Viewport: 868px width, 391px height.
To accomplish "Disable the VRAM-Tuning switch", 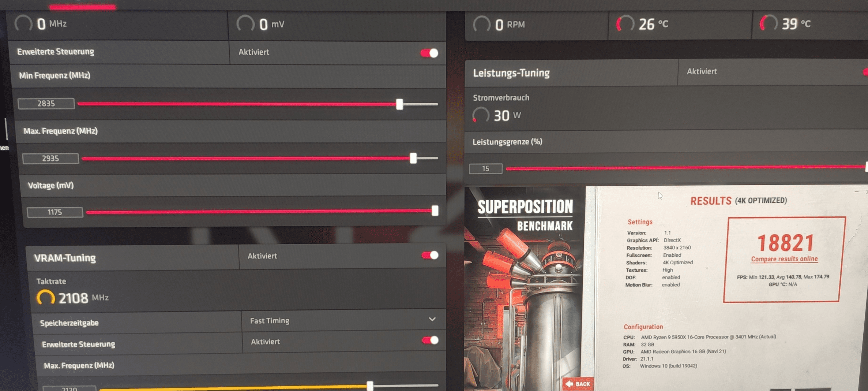I will click(430, 255).
